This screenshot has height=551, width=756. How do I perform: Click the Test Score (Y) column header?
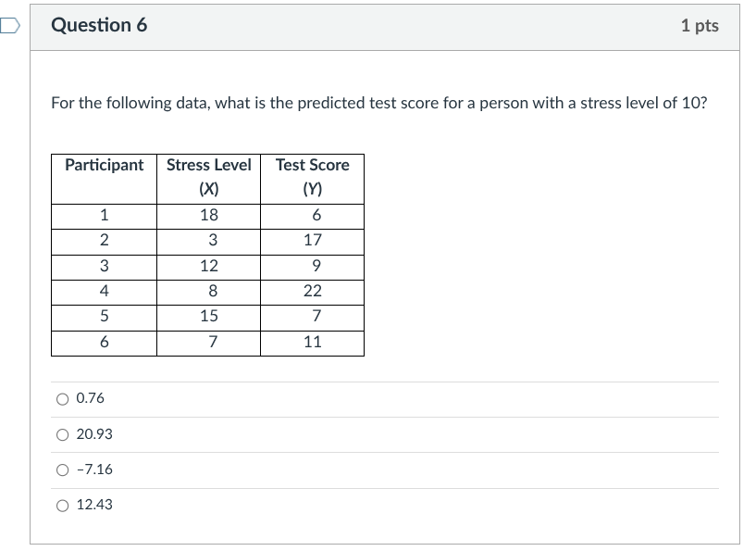[x=311, y=176]
